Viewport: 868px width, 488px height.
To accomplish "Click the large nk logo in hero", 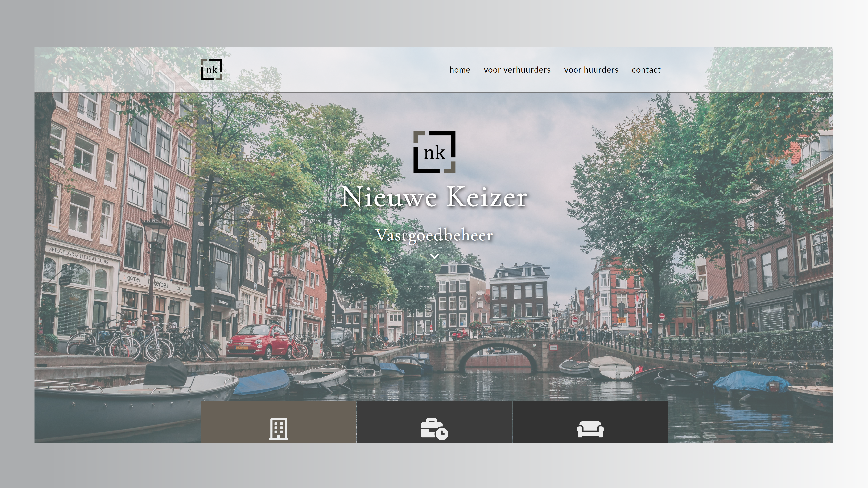I will coord(434,152).
